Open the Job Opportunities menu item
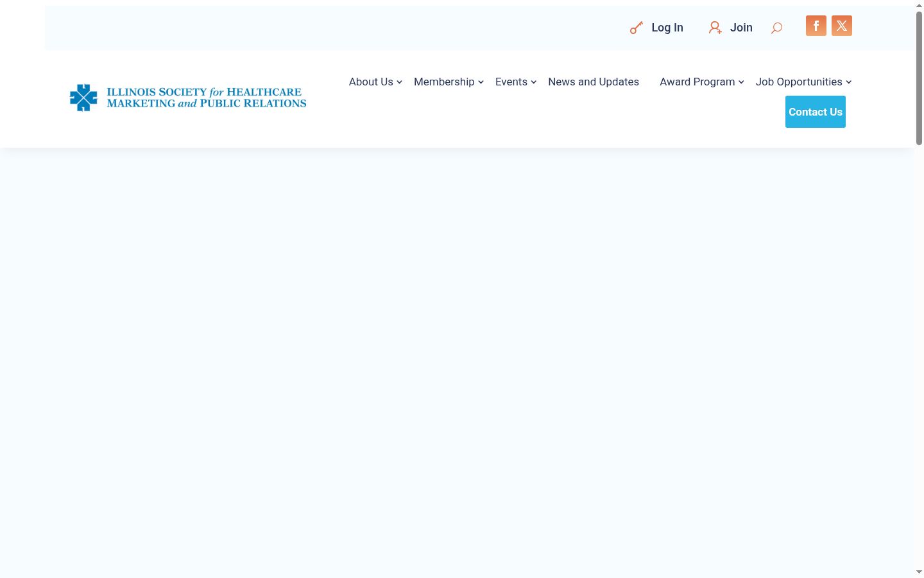 coord(799,82)
